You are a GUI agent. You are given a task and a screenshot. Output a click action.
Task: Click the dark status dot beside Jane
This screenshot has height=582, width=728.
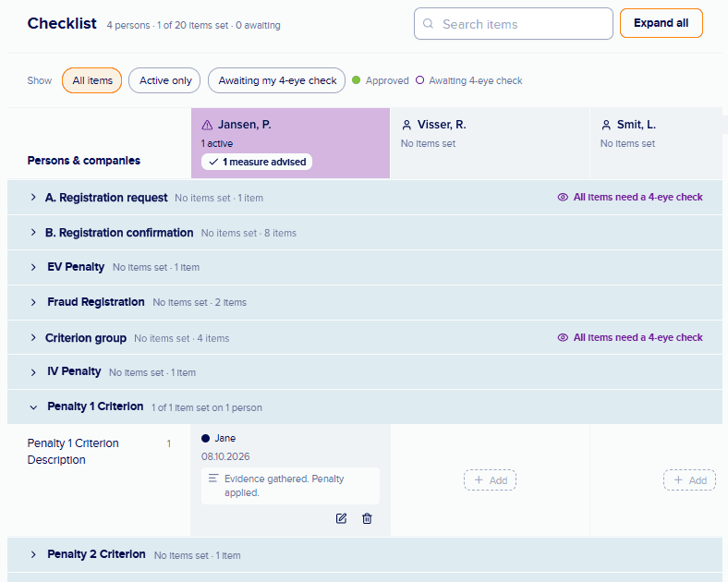(206, 438)
